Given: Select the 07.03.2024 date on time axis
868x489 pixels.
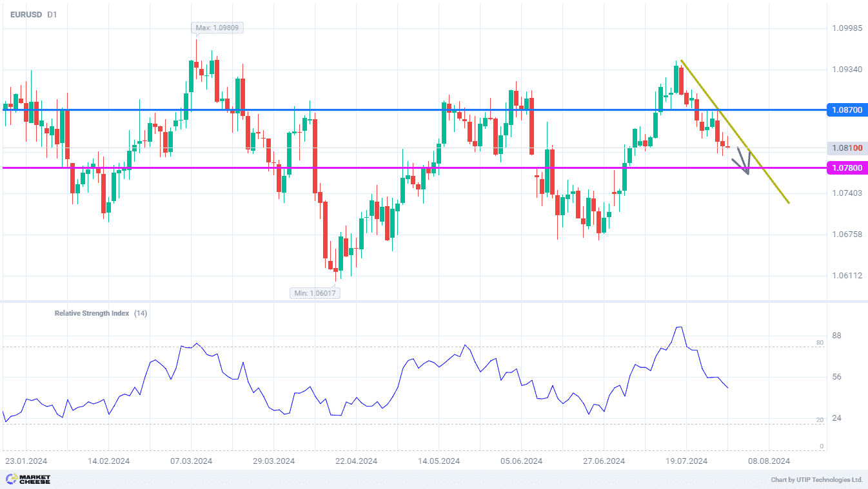Looking at the screenshot, I should coord(191,461).
